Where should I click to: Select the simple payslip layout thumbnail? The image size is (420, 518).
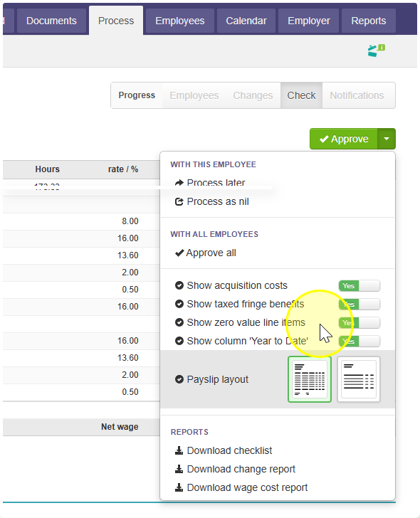(x=359, y=379)
